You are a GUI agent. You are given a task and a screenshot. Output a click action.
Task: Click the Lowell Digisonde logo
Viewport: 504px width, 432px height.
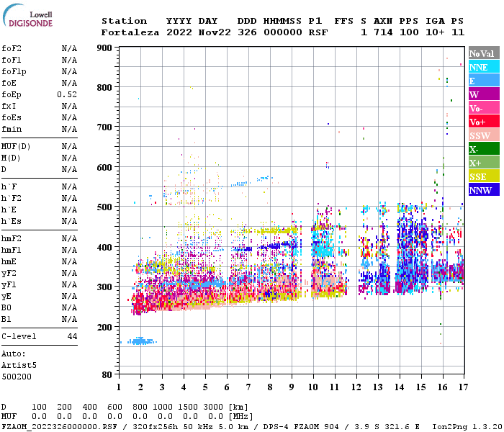pos(27,15)
